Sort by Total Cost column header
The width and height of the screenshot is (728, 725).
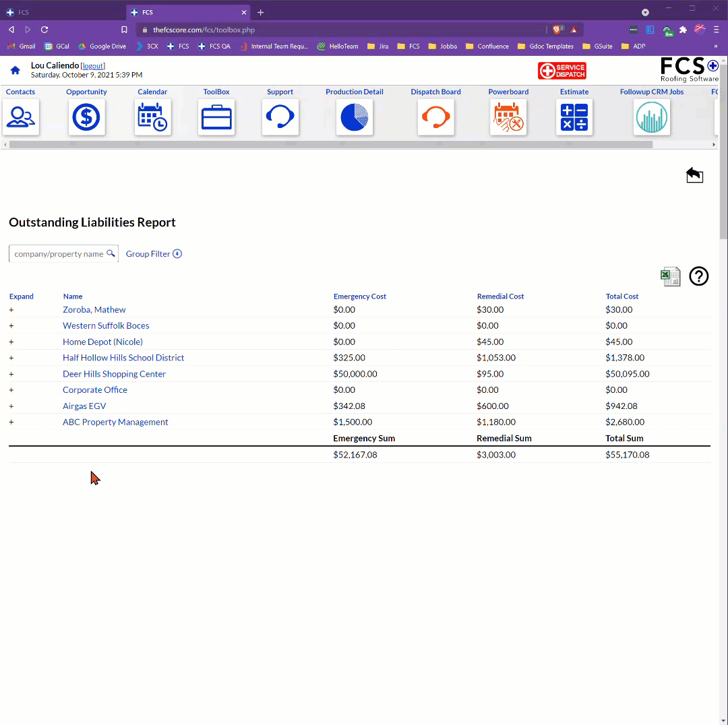click(x=621, y=296)
